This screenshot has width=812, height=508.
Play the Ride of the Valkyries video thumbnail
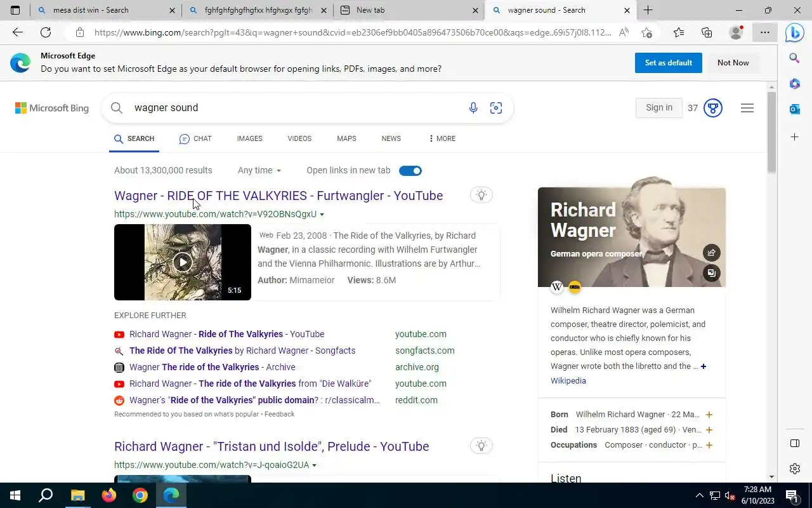click(183, 262)
